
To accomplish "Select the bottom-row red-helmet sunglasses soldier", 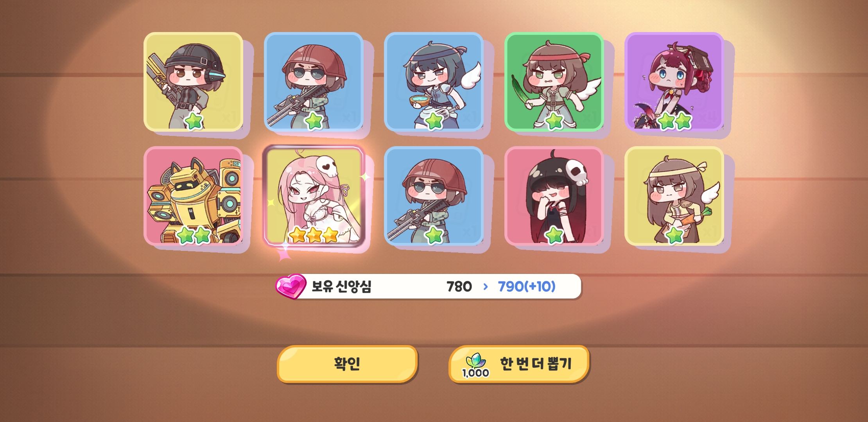I will pyautogui.click(x=434, y=196).
